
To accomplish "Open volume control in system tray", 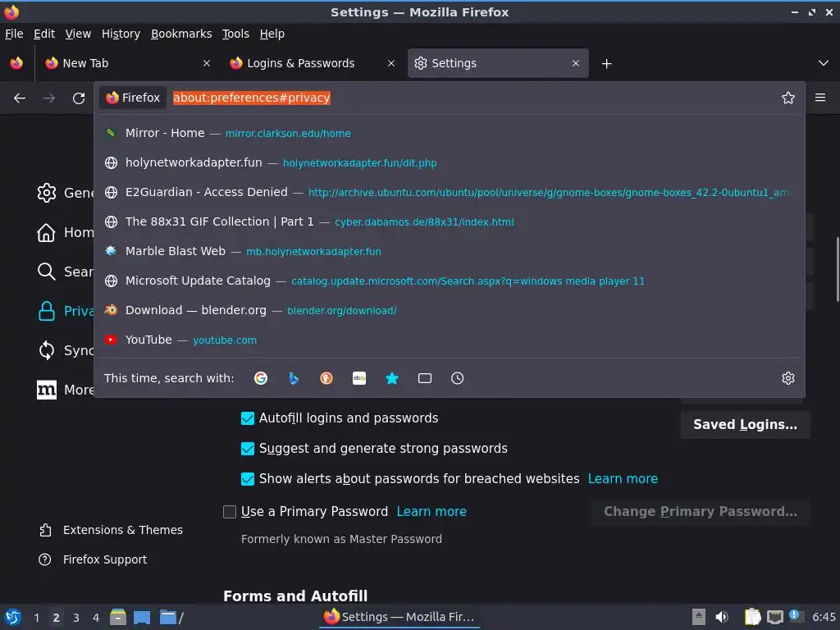I will coord(722,617).
